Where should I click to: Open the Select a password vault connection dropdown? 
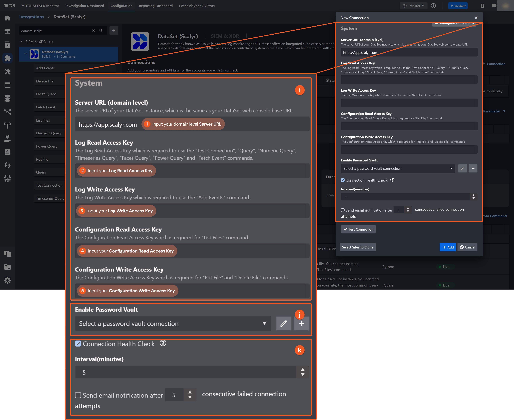[173, 323]
